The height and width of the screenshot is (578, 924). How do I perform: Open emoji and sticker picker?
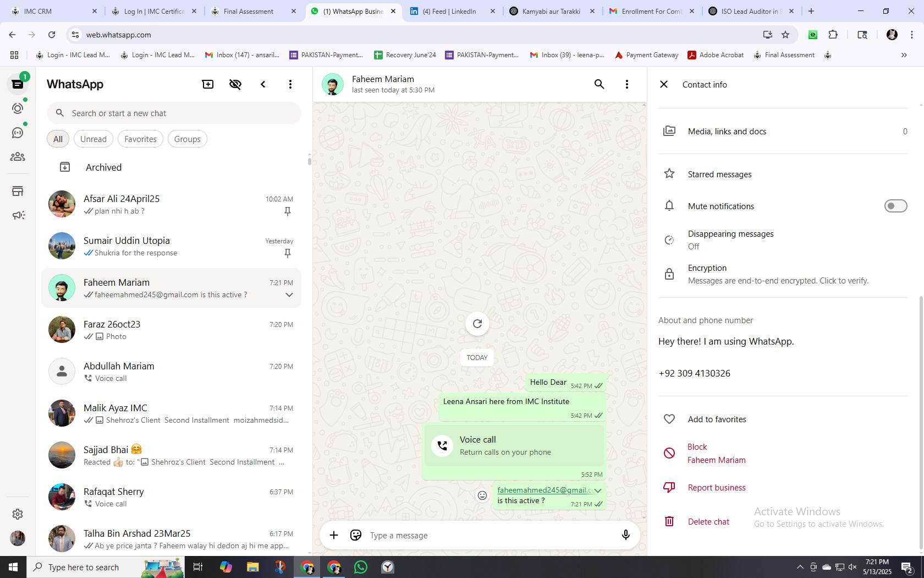(x=356, y=535)
